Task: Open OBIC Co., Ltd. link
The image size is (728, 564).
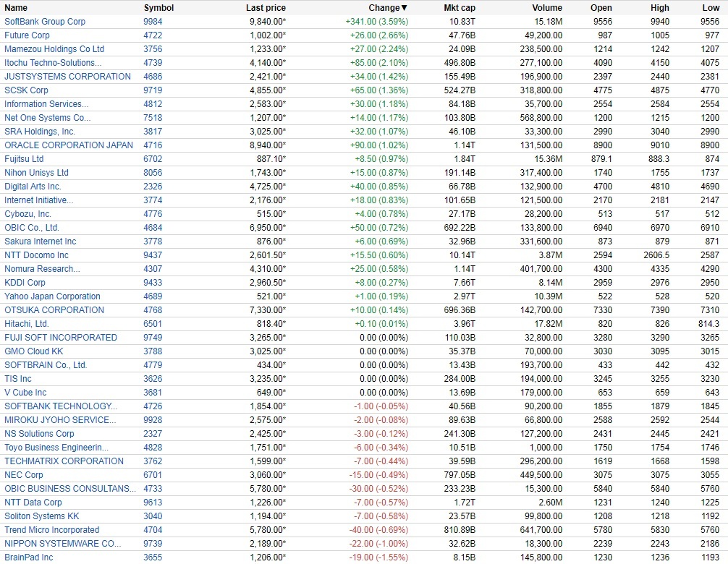Action: click(32, 228)
